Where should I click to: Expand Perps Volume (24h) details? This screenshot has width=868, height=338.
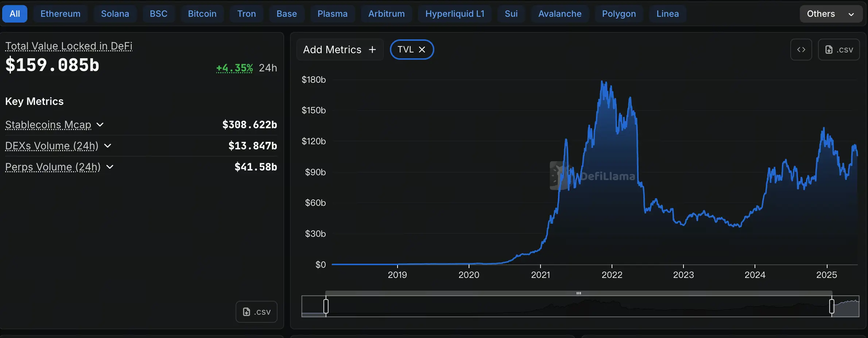(110, 167)
